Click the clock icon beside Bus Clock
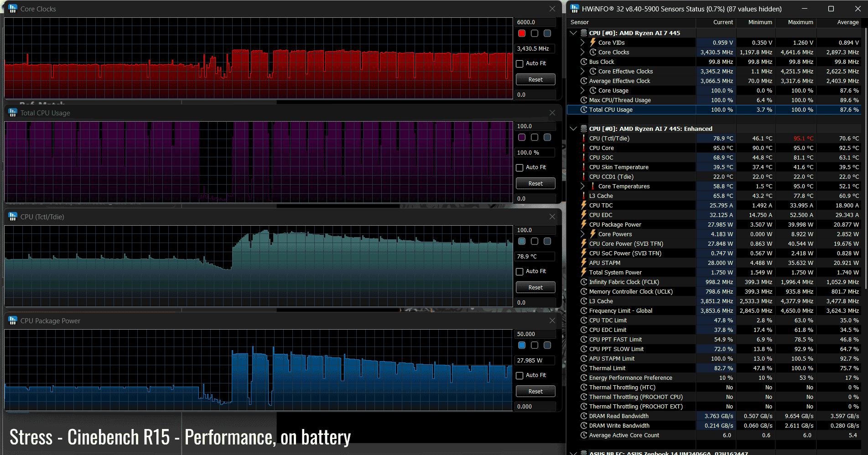Screen dimensions: 868x455 click(x=584, y=62)
